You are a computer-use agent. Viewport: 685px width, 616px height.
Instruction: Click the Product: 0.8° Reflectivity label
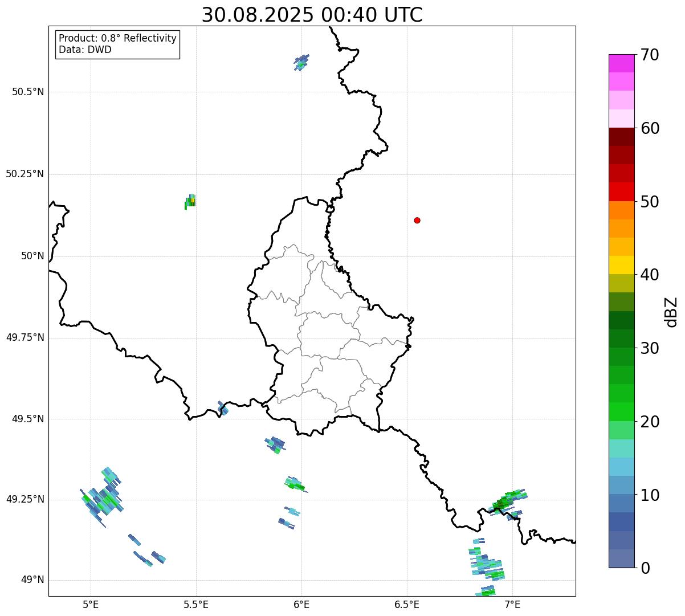[x=117, y=38]
